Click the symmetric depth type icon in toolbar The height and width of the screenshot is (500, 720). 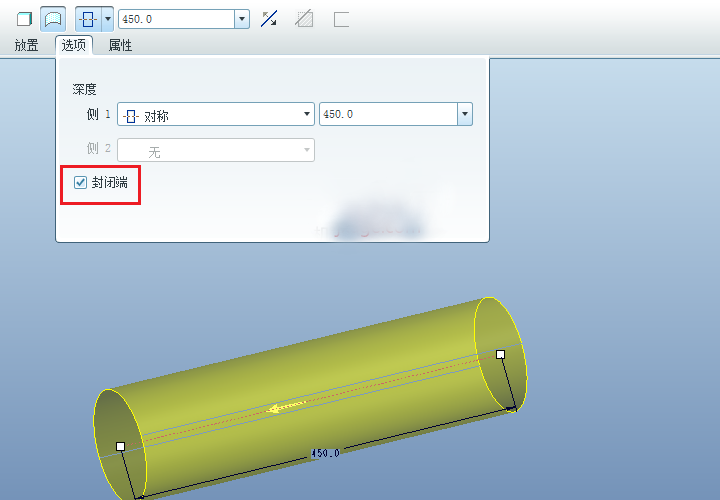pyautogui.click(x=88, y=19)
